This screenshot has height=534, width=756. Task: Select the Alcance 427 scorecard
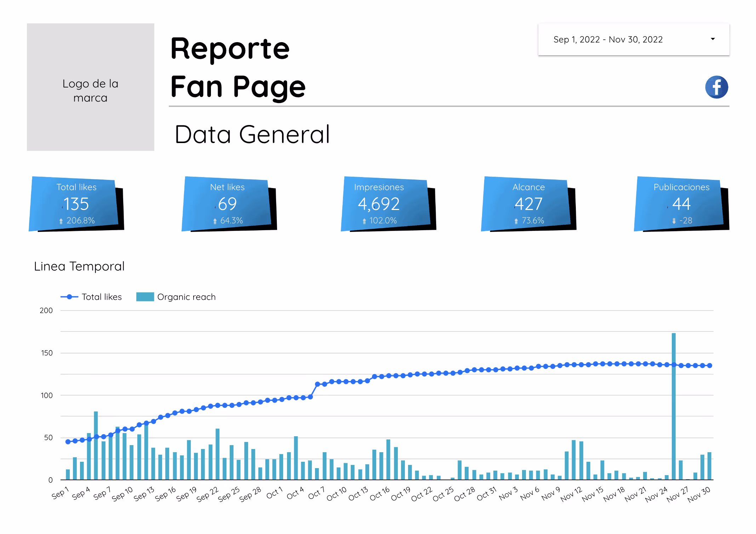tap(528, 204)
